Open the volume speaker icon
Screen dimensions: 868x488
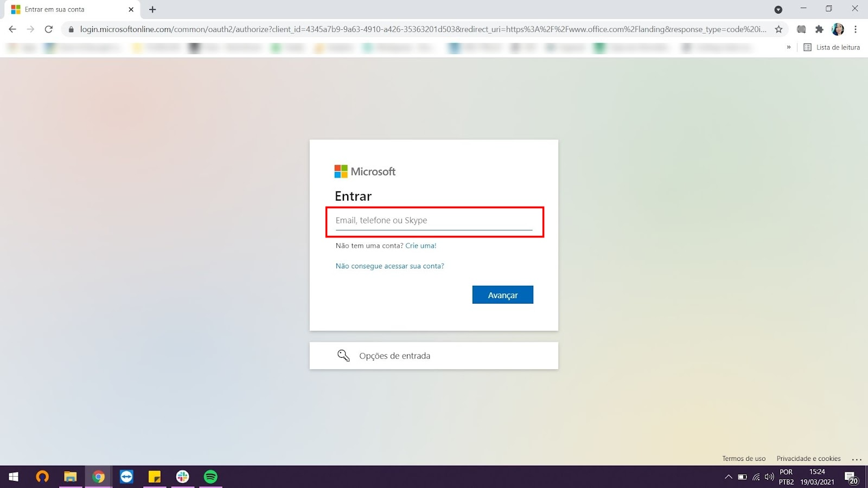tap(769, 477)
